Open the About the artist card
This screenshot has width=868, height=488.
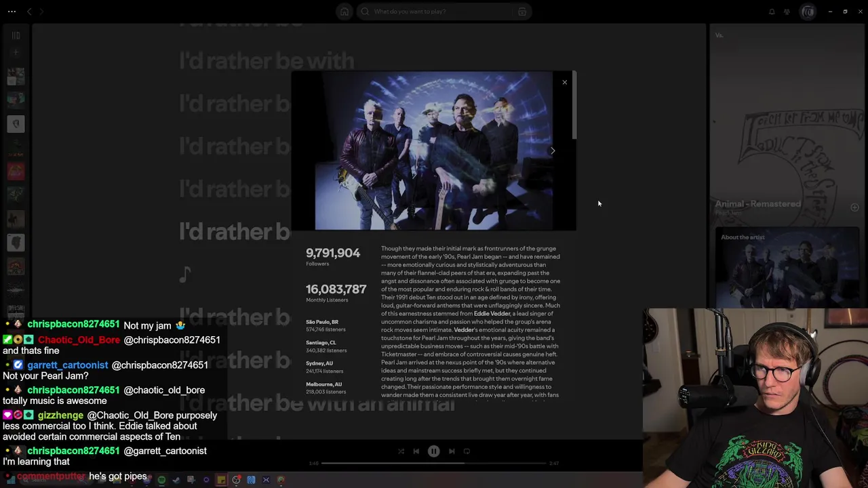click(787, 268)
